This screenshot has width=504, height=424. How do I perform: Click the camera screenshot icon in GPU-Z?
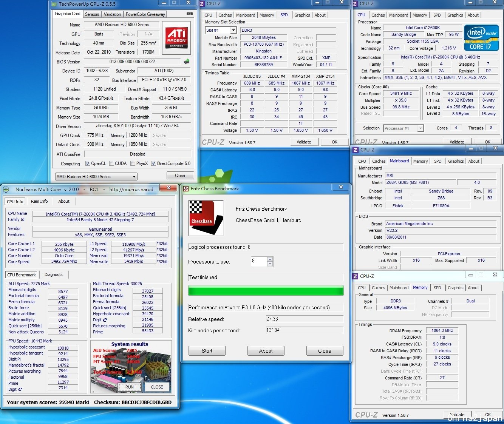(x=189, y=14)
